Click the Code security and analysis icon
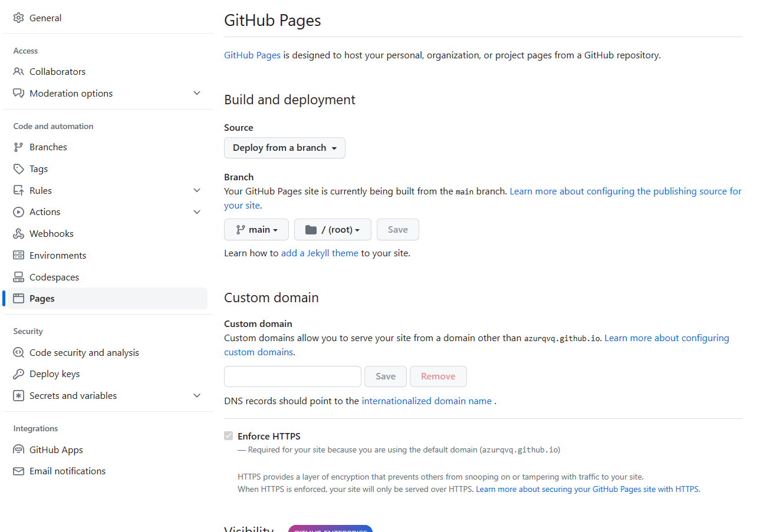The width and height of the screenshot is (760, 532). pos(18,352)
